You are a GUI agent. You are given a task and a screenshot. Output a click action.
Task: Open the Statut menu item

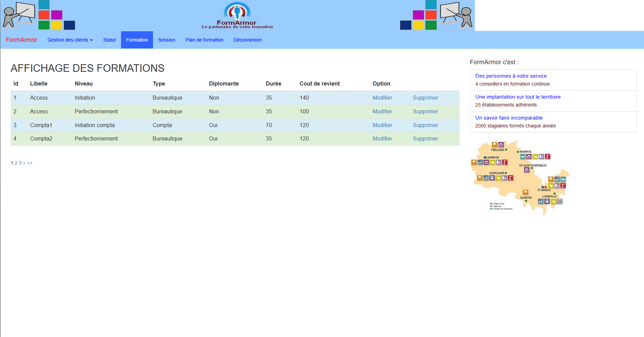[109, 40]
